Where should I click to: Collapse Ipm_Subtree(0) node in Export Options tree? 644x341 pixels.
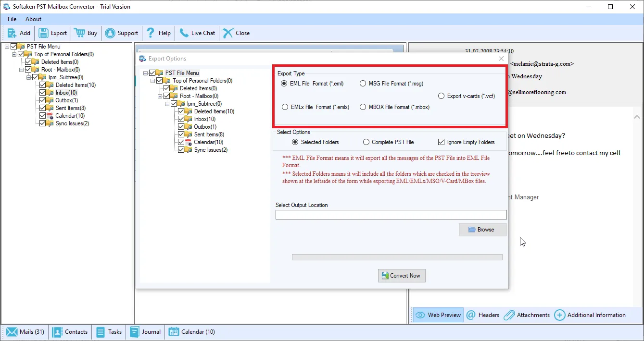167,104
